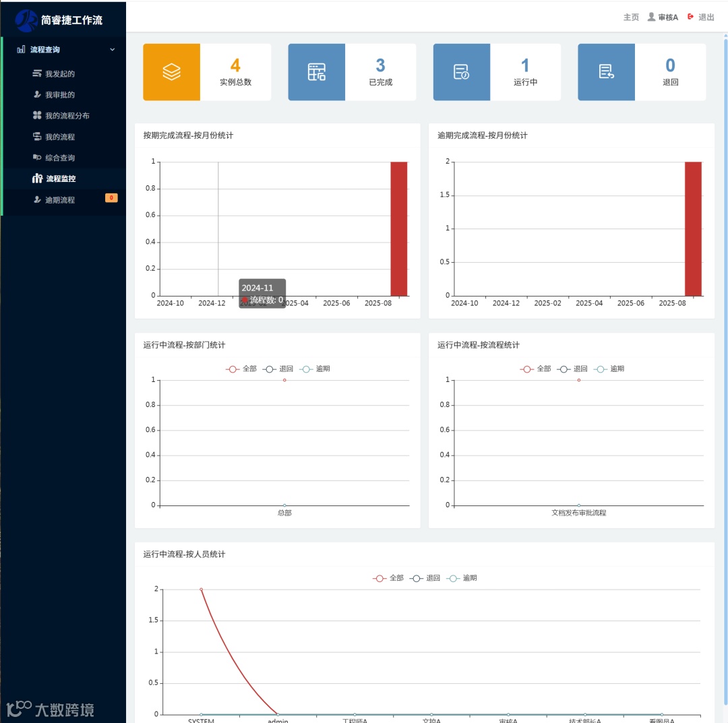Go to 主页 link in header
Image resolution: width=728 pixels, height=723 pixels.
[x=631, y=17]
